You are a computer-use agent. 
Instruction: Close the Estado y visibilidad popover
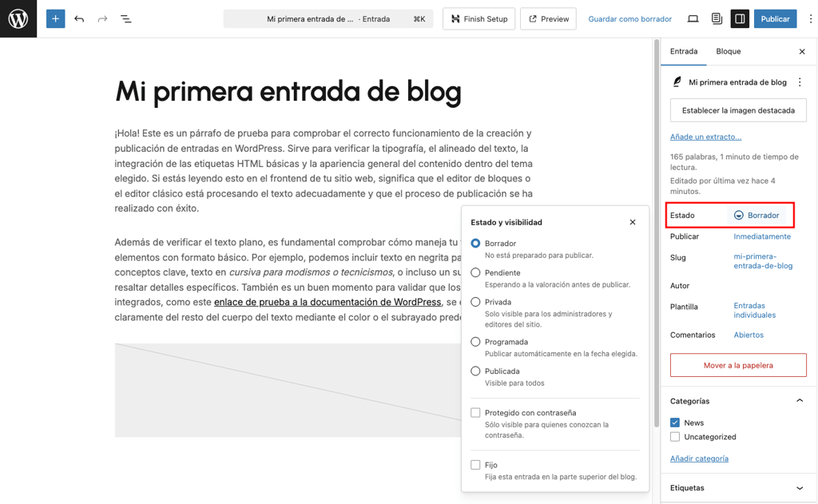[x=633, y=222]
